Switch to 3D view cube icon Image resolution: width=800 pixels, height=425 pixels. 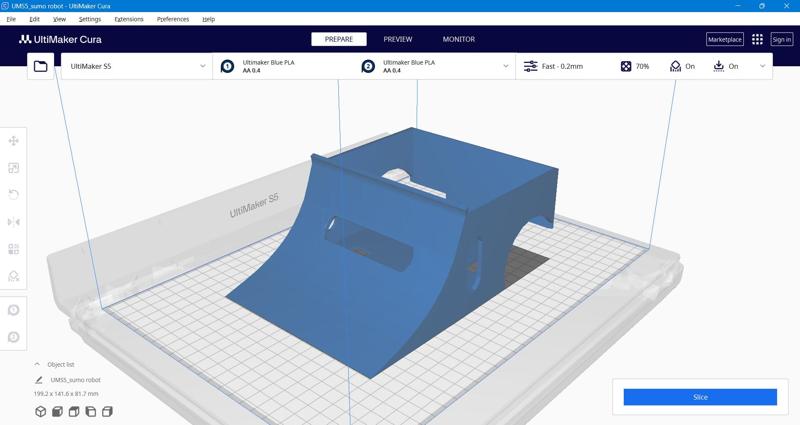(40, 411)
